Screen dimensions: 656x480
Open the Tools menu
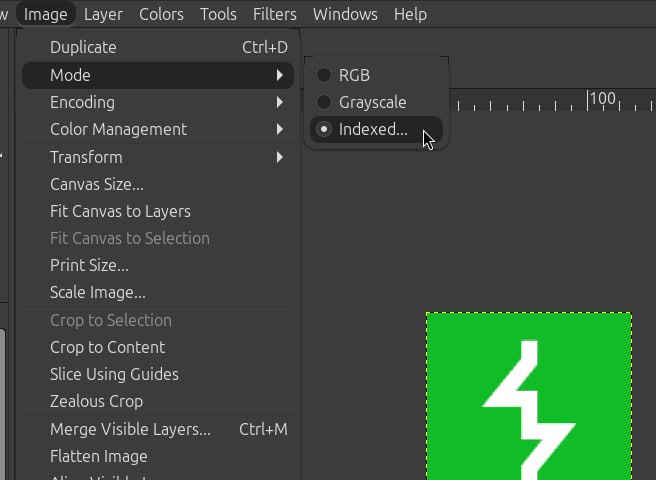[x=218, y=14]
